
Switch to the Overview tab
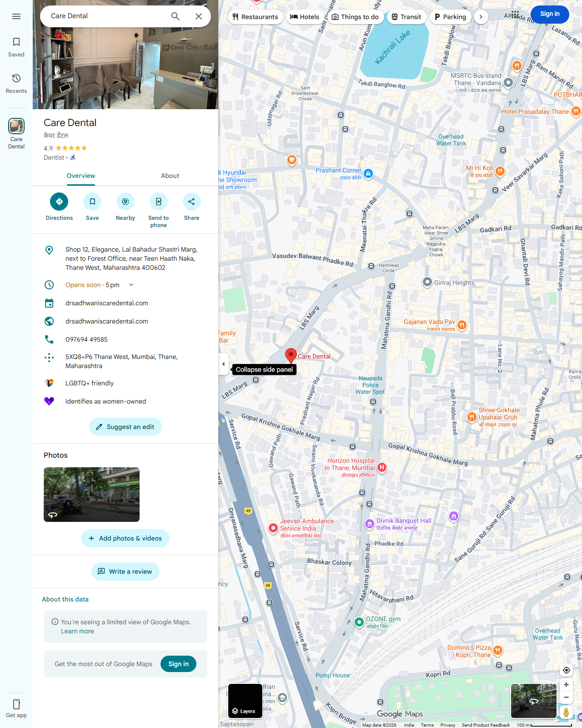point(81,176)
